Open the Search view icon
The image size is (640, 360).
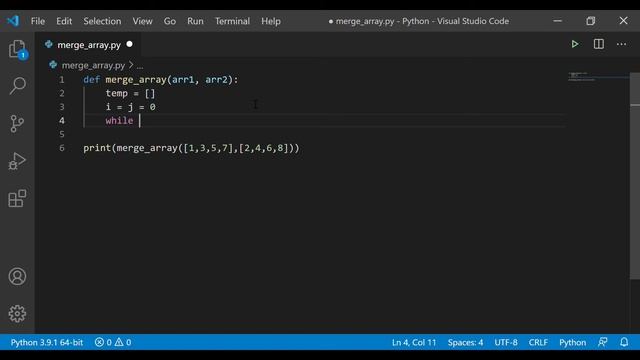tap(18, 86)
